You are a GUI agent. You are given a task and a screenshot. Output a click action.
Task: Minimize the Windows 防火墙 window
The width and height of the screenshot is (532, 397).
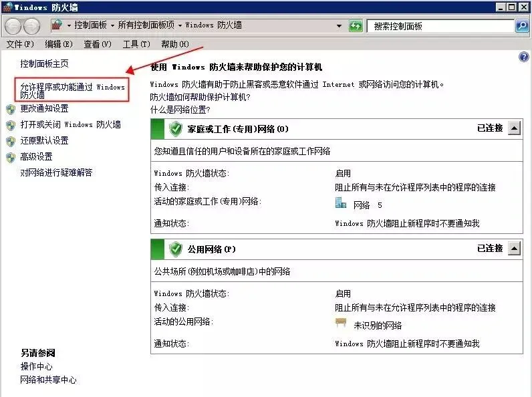point(500,7)
